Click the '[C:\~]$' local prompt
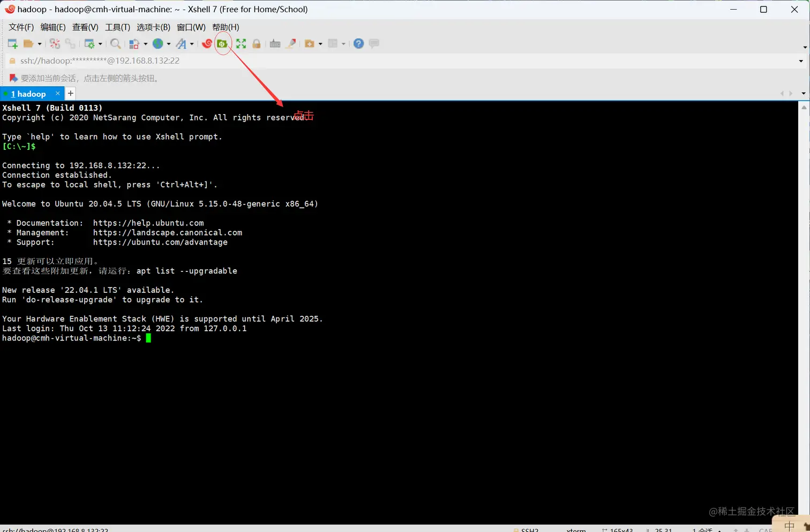The width and height of the screenshot is (810, 532). click(x=19, y=146)
